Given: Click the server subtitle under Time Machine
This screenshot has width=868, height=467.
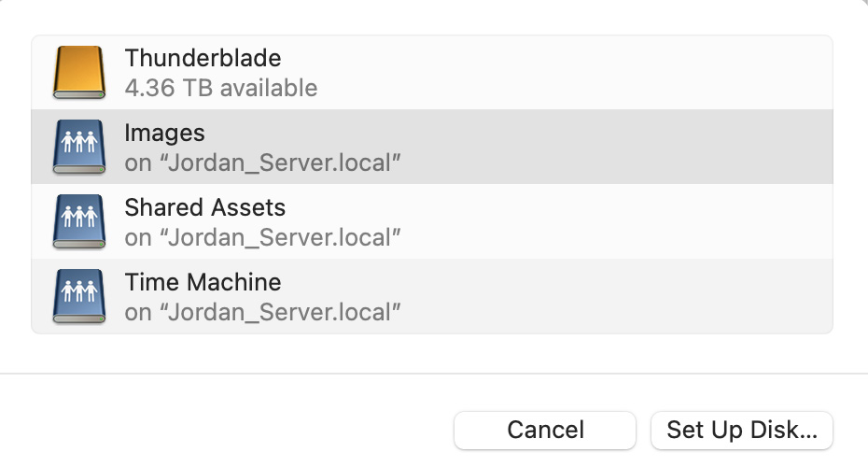Looking at the screenshot, I should (262, 312).
